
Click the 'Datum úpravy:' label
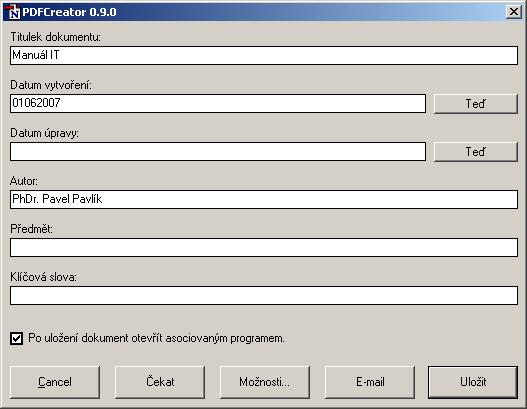(44, 133)
